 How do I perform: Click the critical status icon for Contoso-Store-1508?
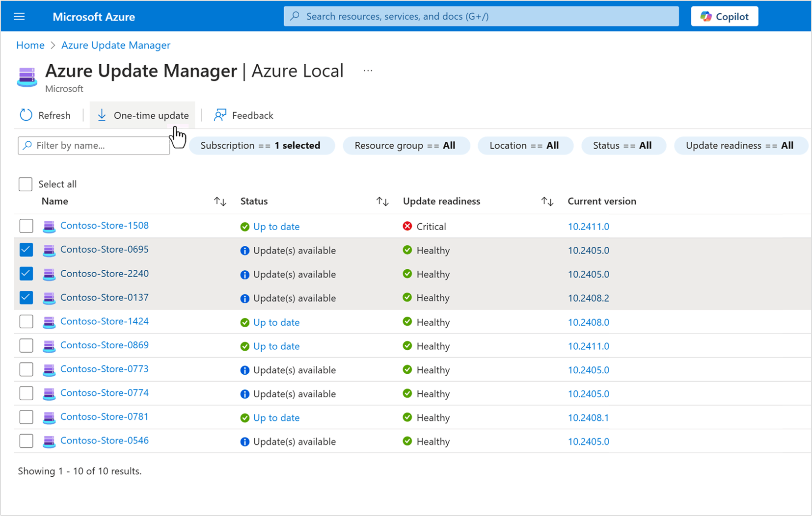pos(407,226)
